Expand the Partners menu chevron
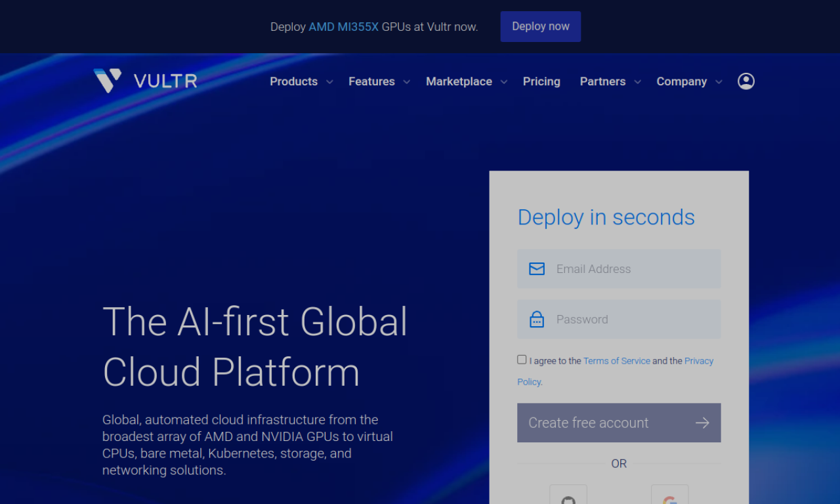Viewport: 840px width, 504px height. click(x=637, y=81)
